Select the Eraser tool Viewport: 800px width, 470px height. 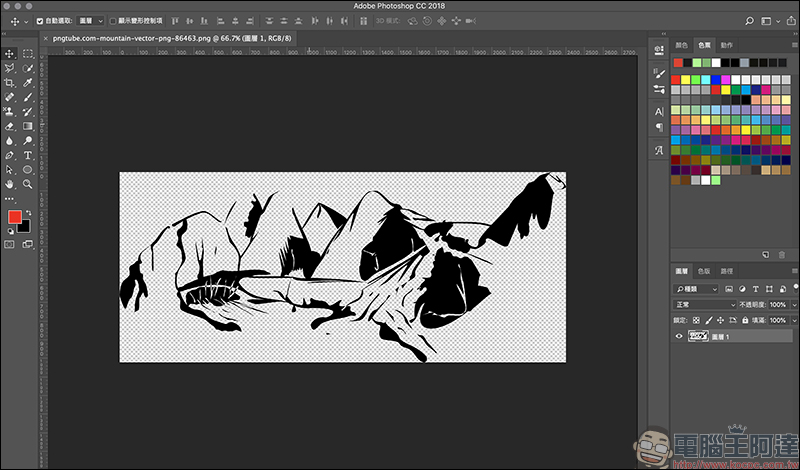click(x=10, y=127)
